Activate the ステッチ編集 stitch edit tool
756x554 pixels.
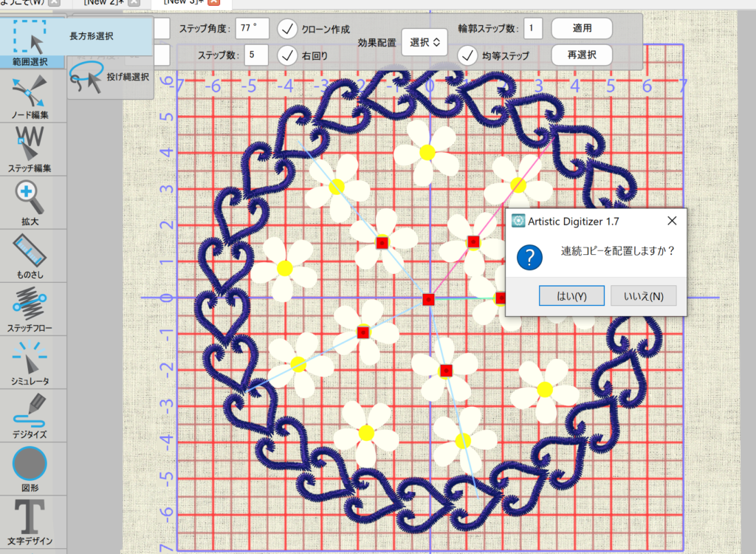30,148
